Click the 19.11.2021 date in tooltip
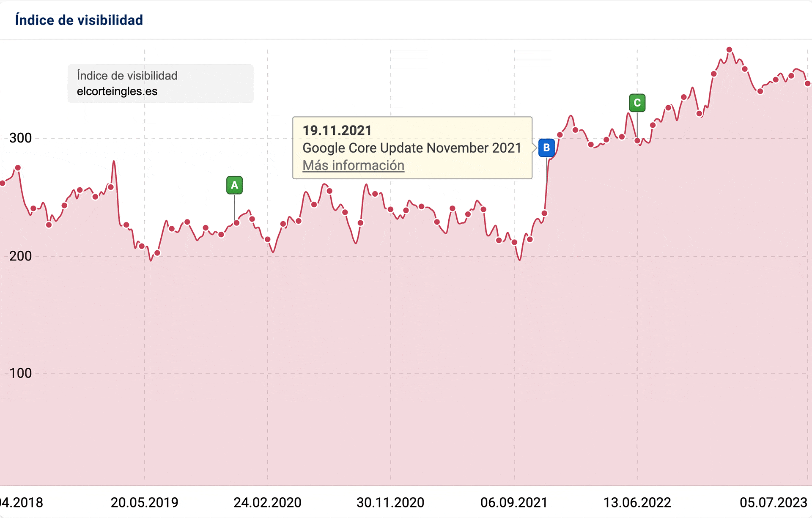 coord(337,130)
